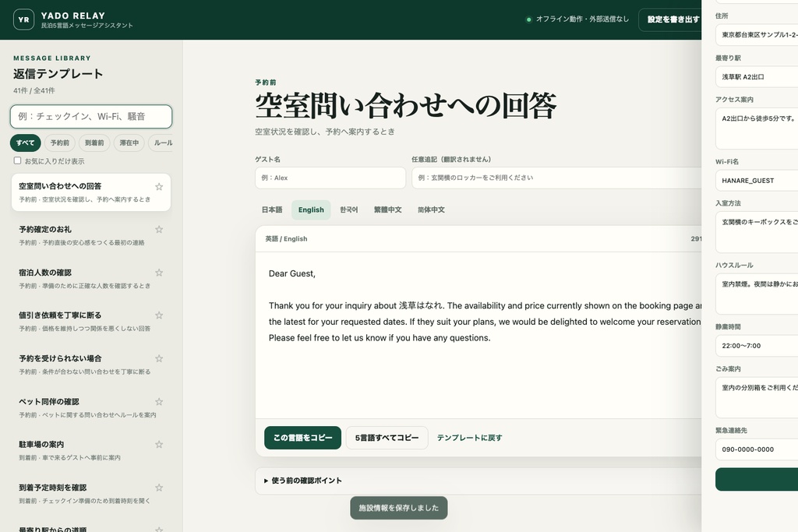Star the 予約を受けられない場合 template
This screenshot has height=532, width=798.
coord(159,358)
